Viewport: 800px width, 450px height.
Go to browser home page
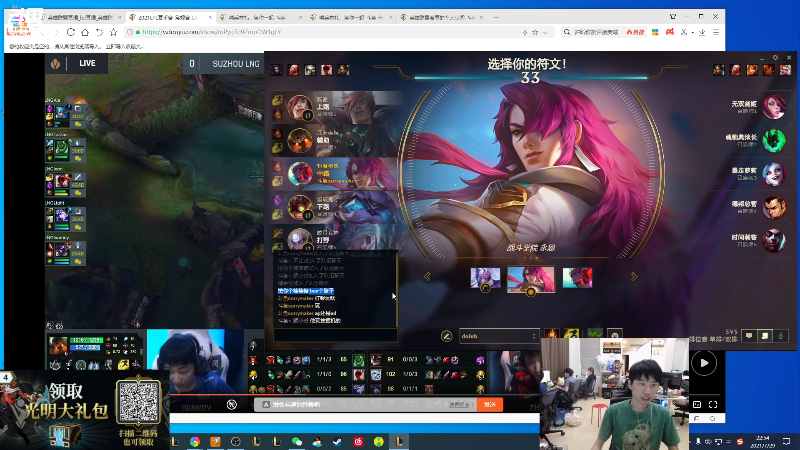pos(85,32)
